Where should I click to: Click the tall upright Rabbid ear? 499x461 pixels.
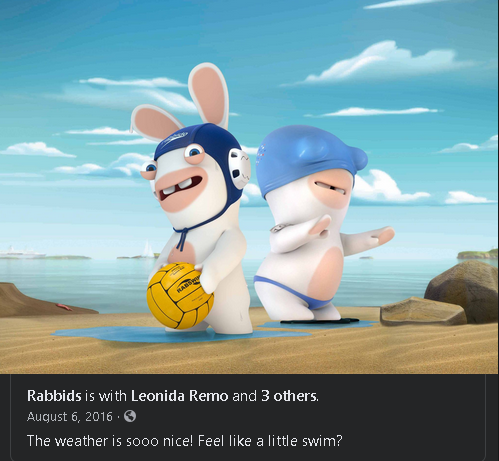(209, 95)
